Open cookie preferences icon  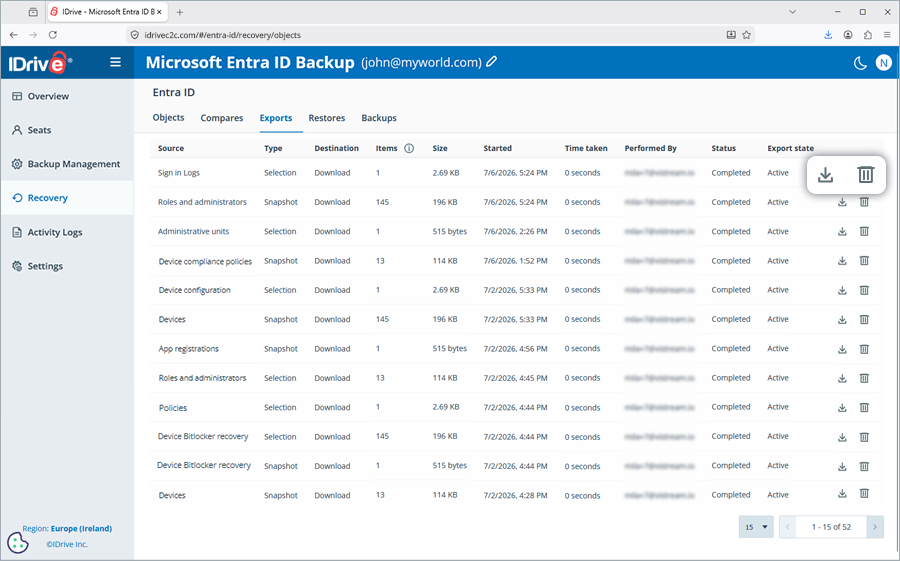[18, 542]
